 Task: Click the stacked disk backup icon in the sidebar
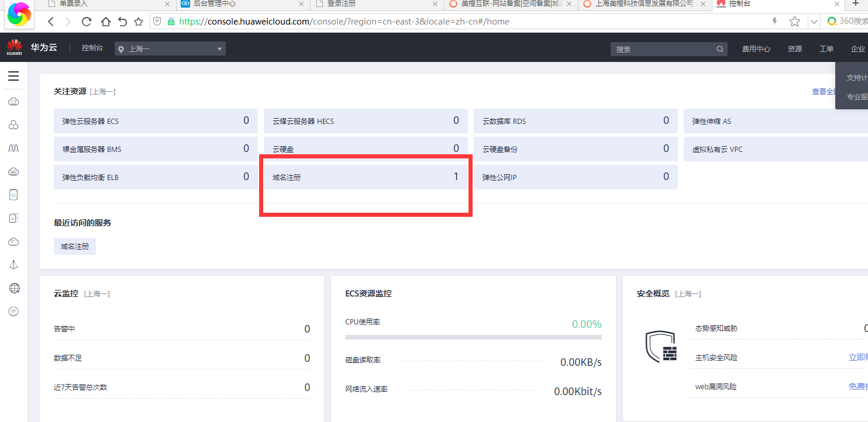point(13,218)
